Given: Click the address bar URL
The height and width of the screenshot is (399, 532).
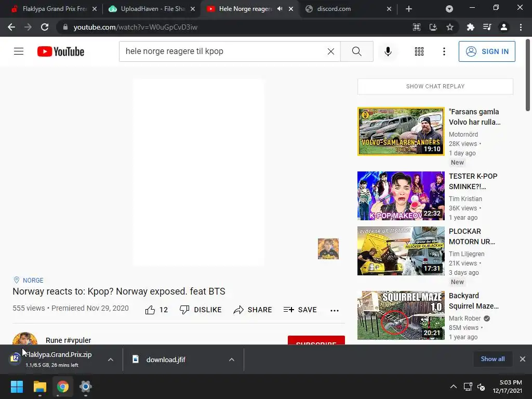Looking at the screenshot, I should 136,27.
